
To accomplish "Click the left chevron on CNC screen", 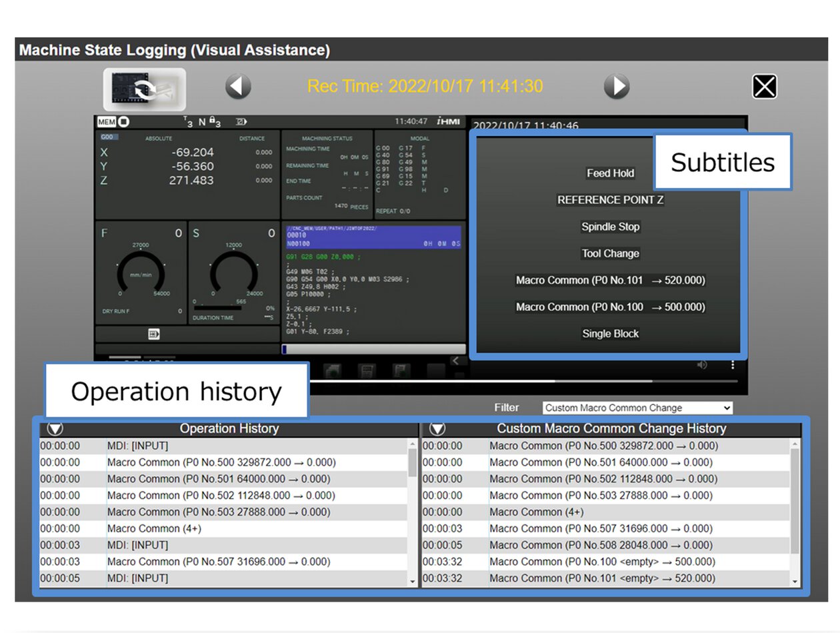I will [x=456, y=360].
